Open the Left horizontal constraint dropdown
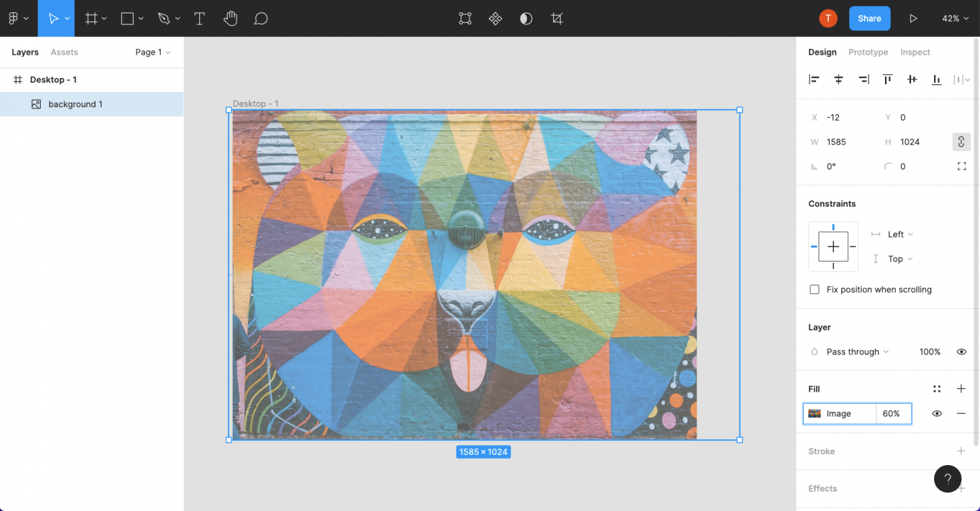980x511 pixels. (900, 234)
